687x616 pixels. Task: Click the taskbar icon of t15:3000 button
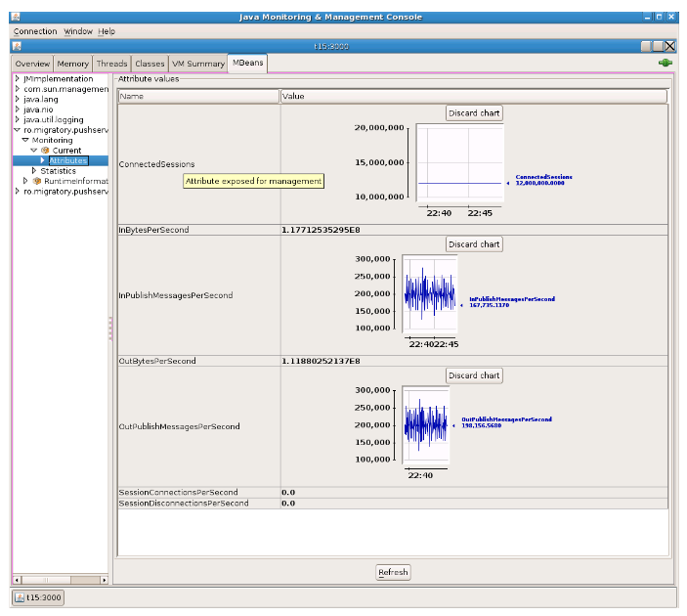coord(21,597)
